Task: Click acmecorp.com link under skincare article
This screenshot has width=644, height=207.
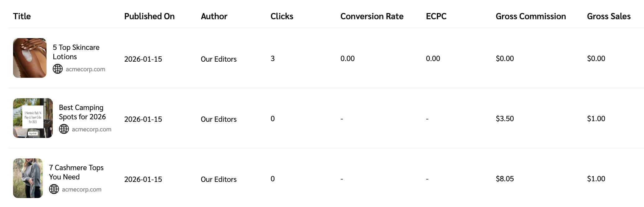Action: click(x=85, y=69)
